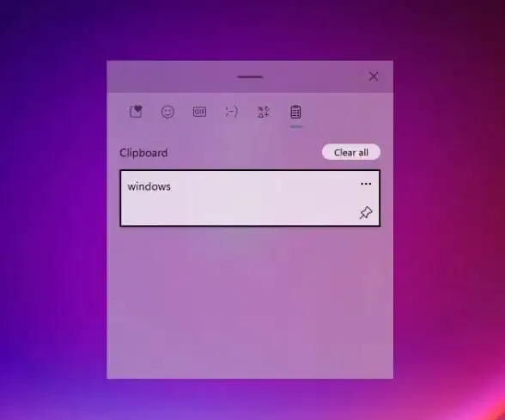Click empty panel area below clipboard entry
Image resolution: width=505 pixels, height=420 pixels.
coord(250,302)
